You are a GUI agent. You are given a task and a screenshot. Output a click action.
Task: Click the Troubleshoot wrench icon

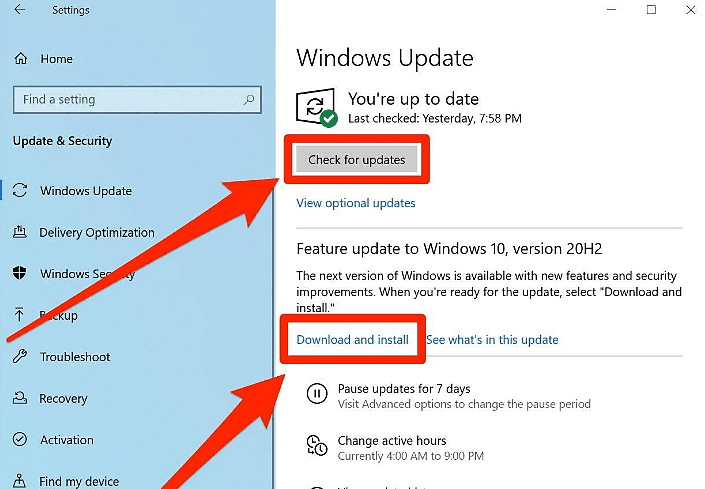click(x=20, y=356)
